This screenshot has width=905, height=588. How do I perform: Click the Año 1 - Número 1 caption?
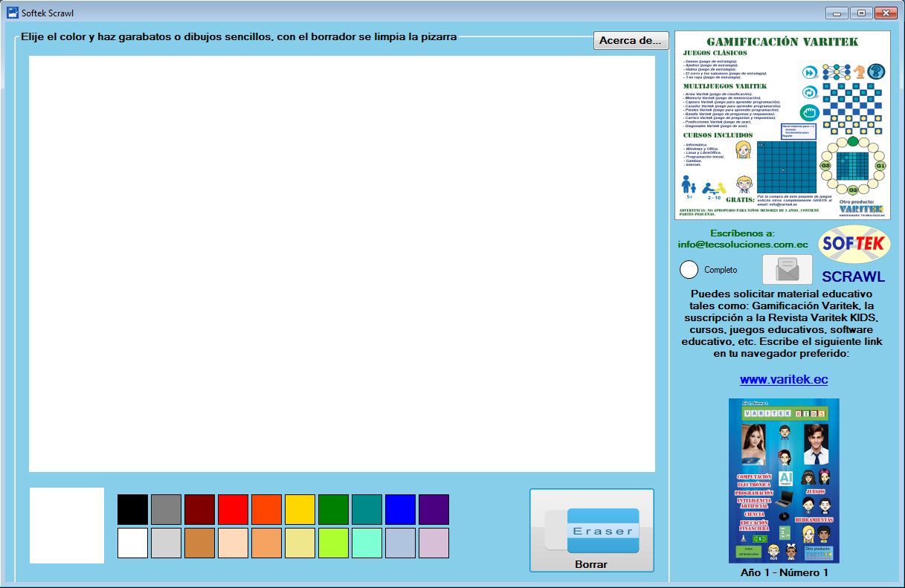pyautogui.click(x=784, y=572)
